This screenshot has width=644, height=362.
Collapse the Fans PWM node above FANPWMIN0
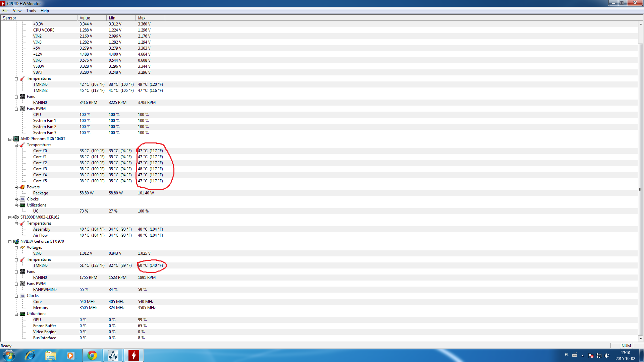[x=16, y=284]
